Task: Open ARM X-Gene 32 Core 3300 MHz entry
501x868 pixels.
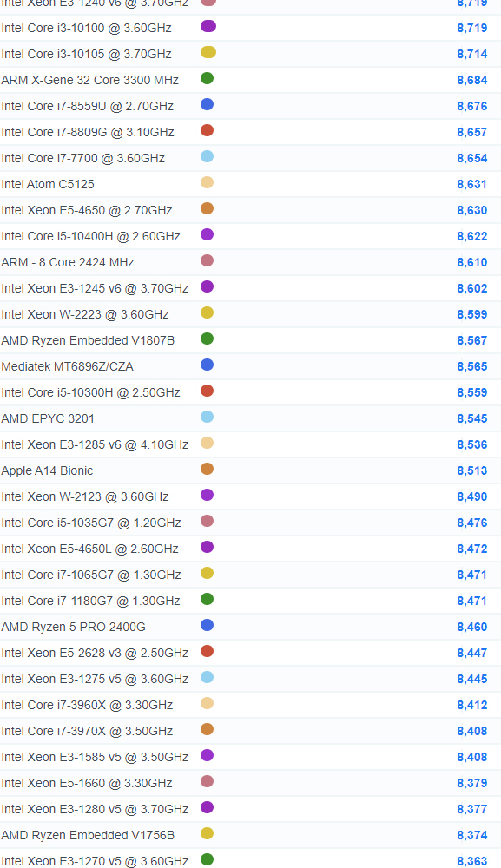Action: coord(89,80)
